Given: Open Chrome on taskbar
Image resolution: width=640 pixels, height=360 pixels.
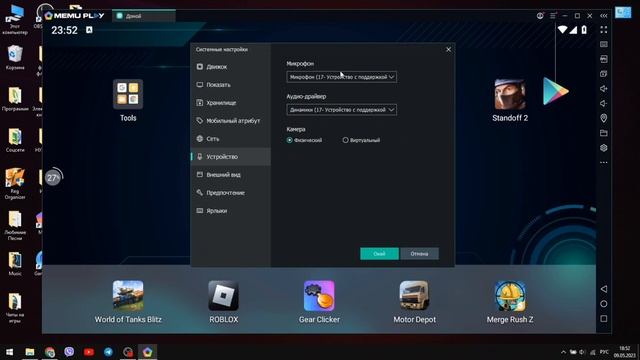Looking at the screenshot, I should pyautogui.click(x=49, y=351).
